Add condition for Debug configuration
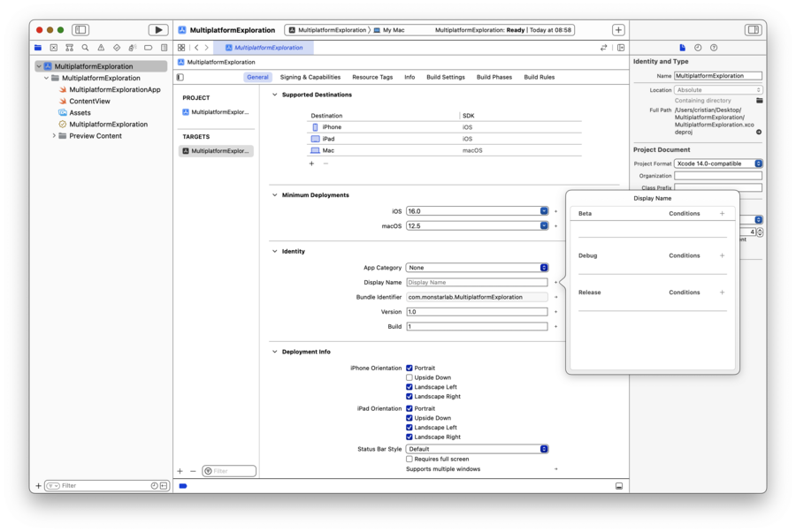 722,255
